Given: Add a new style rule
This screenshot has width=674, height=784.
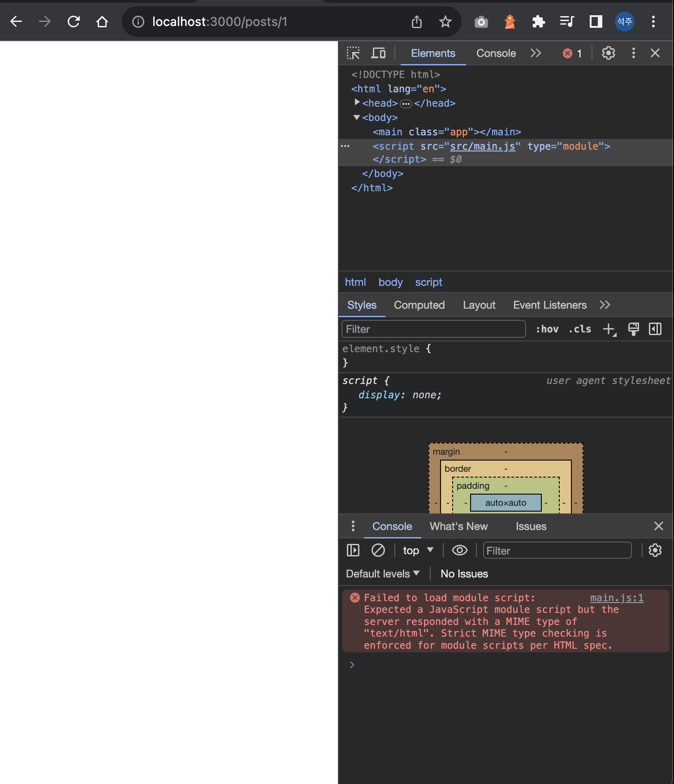Looking at the screenshot, I should click(609, 329).
